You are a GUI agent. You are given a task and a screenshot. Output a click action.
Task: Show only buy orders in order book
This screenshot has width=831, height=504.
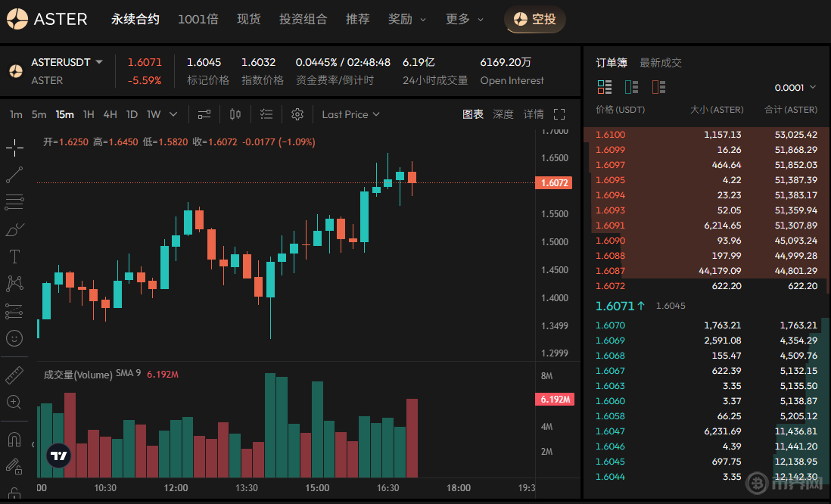tap(632, 87)
